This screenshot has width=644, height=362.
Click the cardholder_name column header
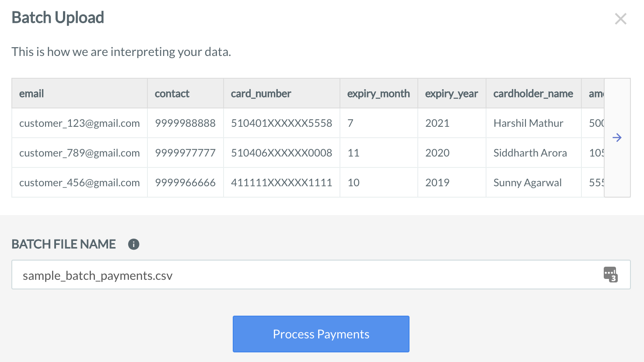pyautogui.click(x=533, y=93)
